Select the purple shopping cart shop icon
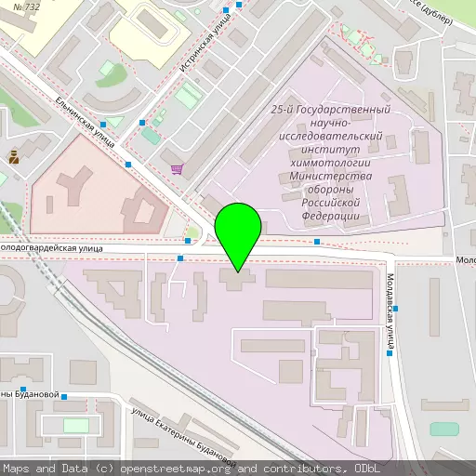This screenshot has height=476, width=476. coord(178,169)
